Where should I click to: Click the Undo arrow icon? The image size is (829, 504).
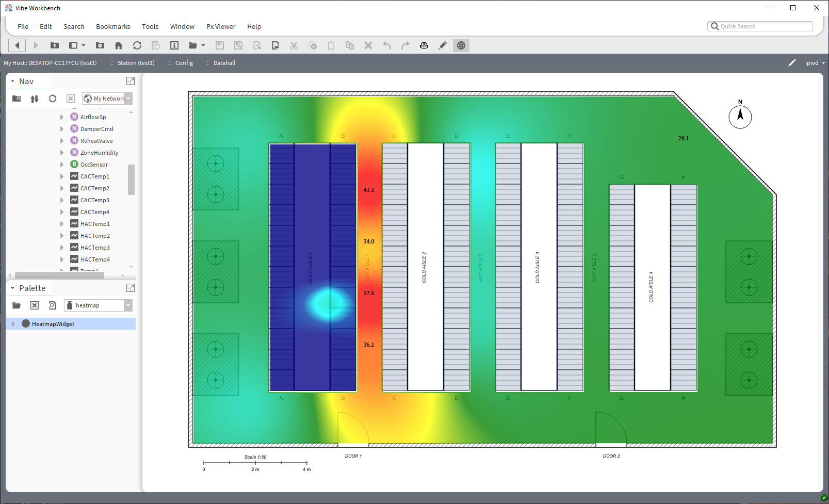pos(387,45)
